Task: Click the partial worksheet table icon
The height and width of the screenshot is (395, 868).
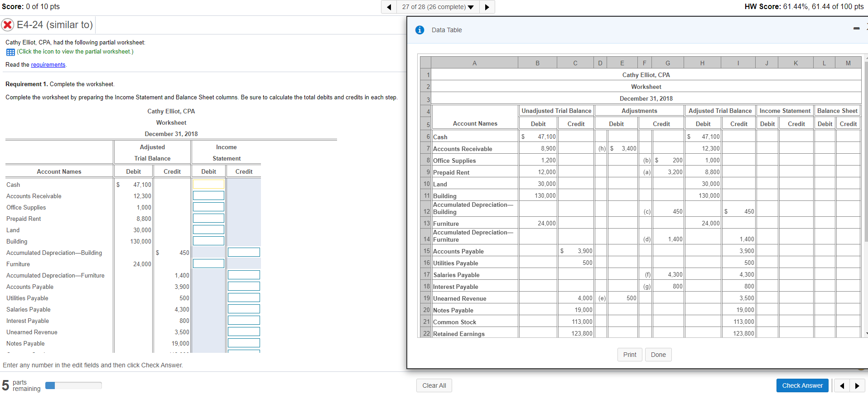Action: [x=10, y=52]
